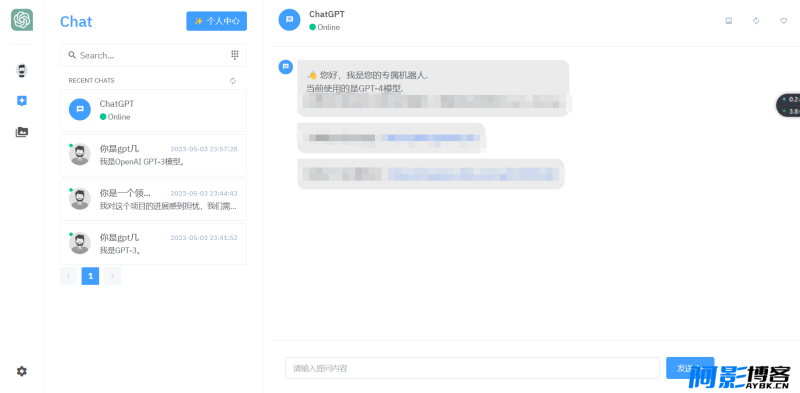The image size is (800, 393).
Task: Click the OpenAI logo in sidebar
Action: [22, 20]
